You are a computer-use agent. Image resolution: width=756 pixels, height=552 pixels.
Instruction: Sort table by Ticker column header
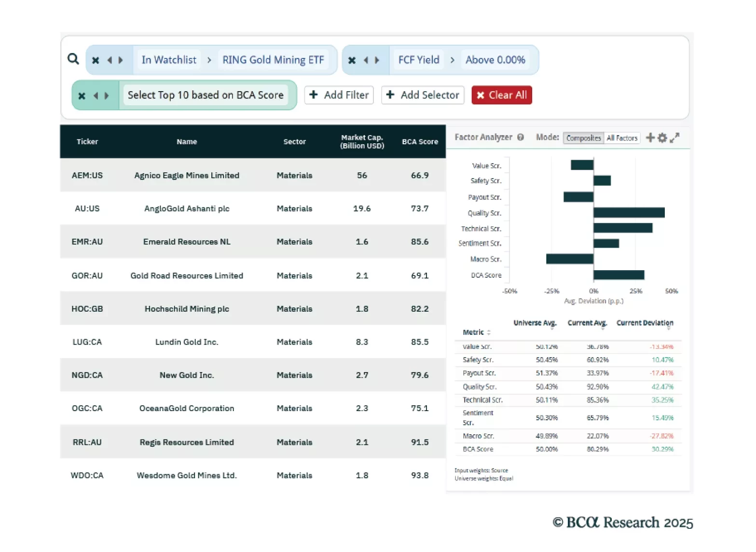87,142
